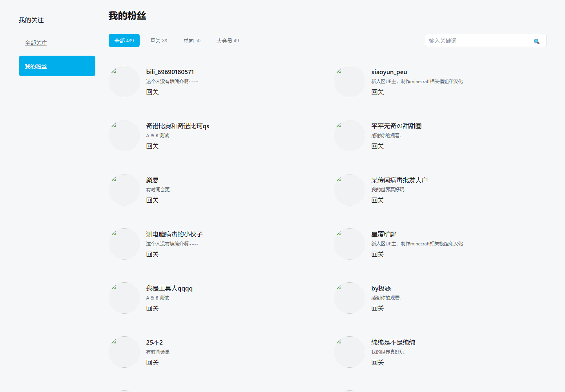The width and height of the screenshot is (565, 392).
Task: Open avatar of 星覆旷野
Action: click(x=350, y=244)
